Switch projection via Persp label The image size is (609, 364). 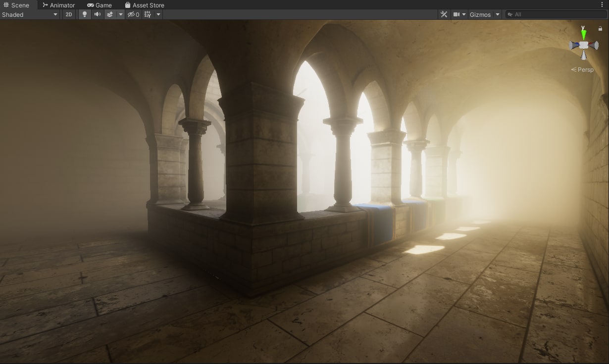[x=582, y=70]
